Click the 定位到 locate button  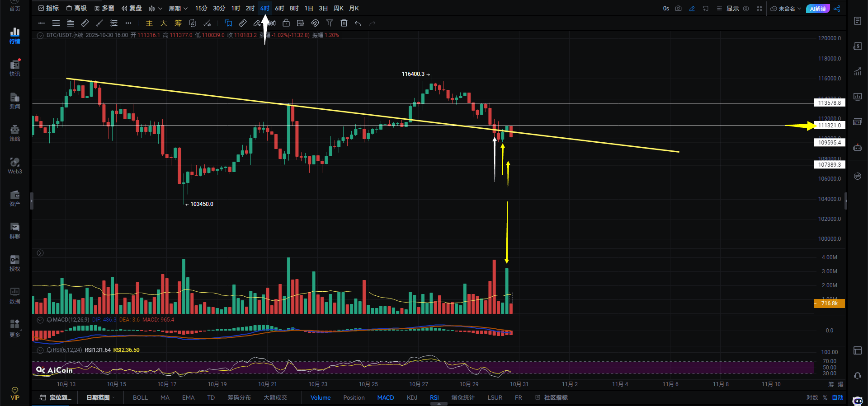[56, 397]
